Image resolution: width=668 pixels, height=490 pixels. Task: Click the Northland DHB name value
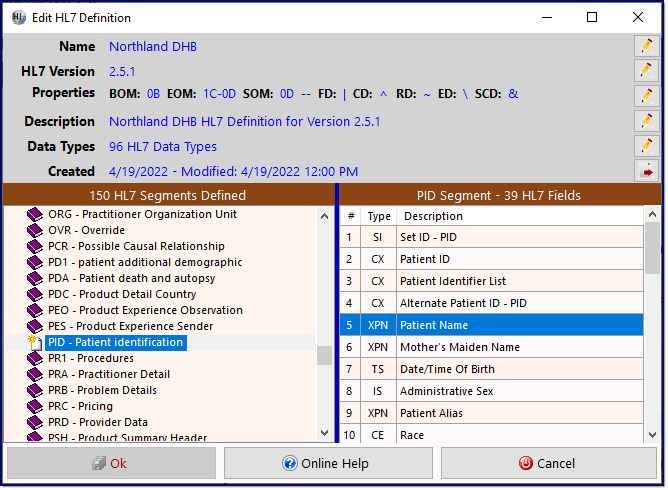point(153,46)
